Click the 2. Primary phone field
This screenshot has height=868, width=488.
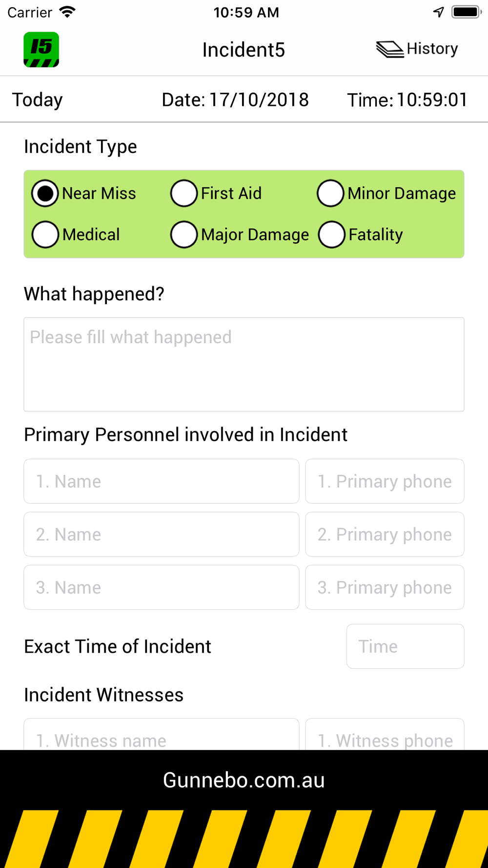tap(385, 535)
